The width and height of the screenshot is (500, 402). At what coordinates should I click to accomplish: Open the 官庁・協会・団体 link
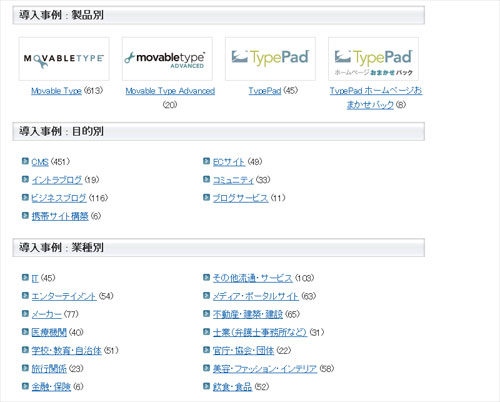point(243,351)
